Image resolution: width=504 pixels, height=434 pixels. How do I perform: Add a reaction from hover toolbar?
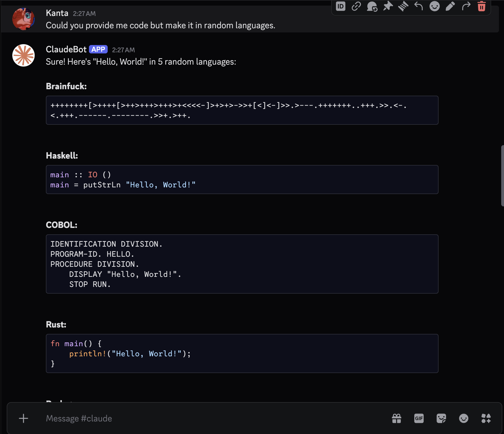pos(435,6)
